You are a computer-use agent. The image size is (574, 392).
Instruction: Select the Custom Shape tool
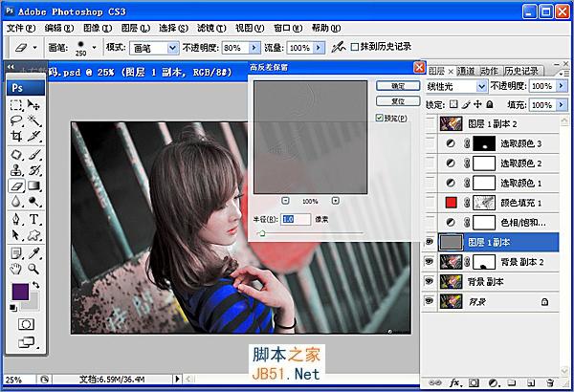point(34,234)
